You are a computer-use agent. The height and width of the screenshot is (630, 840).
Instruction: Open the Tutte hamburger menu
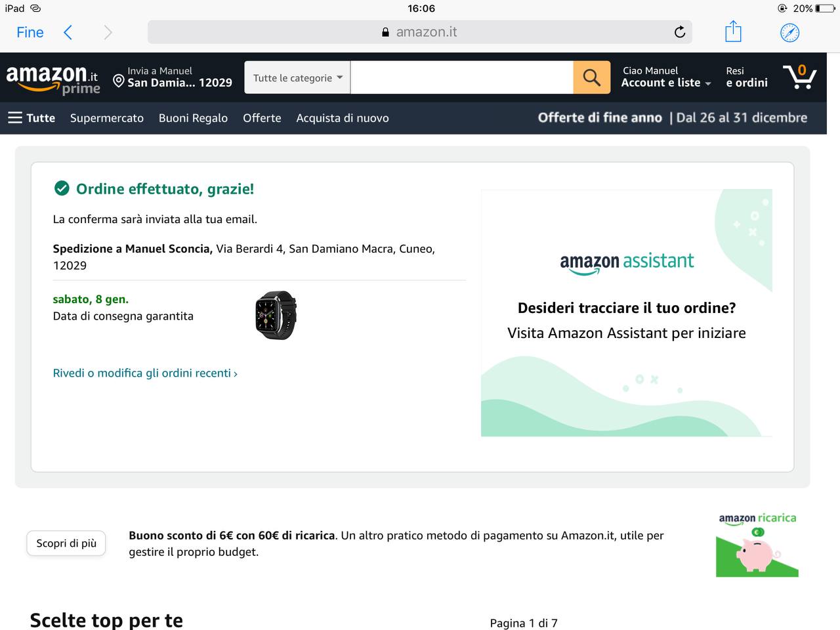(x=31, y=118)
